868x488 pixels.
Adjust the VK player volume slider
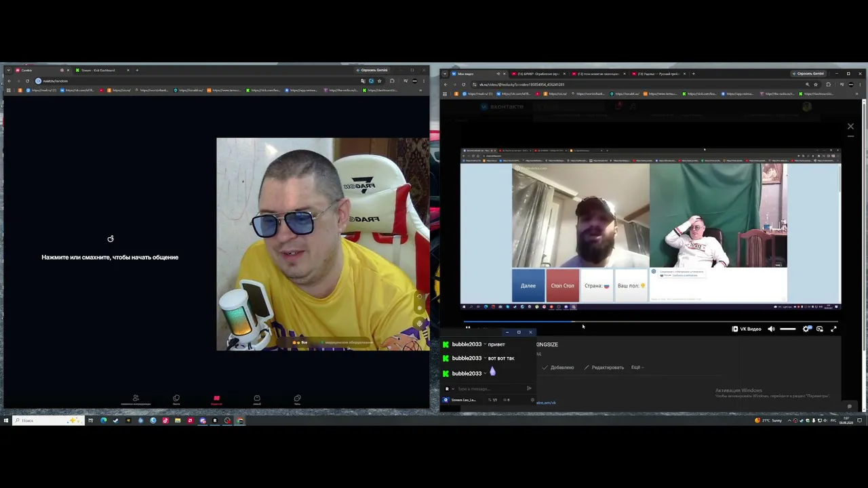787,329
